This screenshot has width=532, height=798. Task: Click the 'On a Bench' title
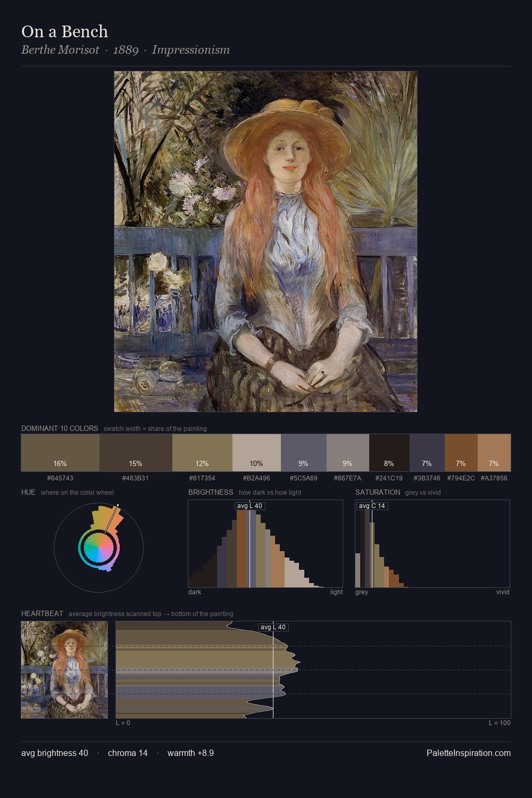click(x=64, y=31)
